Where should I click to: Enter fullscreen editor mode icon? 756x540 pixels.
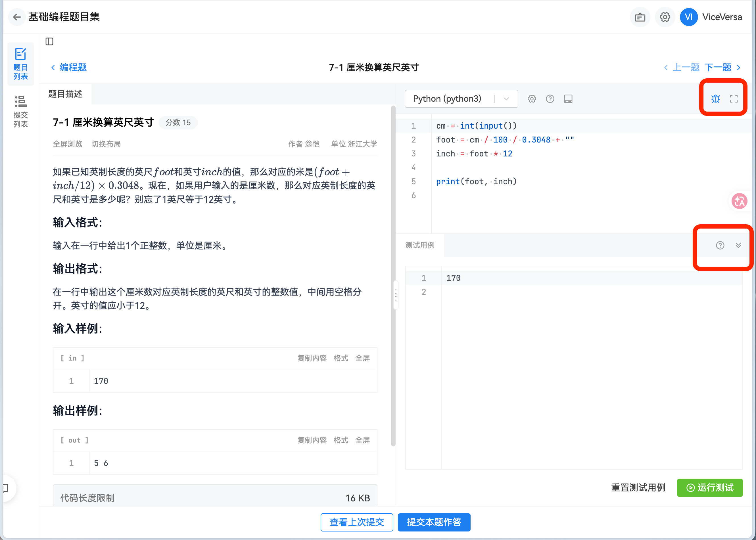733,99
